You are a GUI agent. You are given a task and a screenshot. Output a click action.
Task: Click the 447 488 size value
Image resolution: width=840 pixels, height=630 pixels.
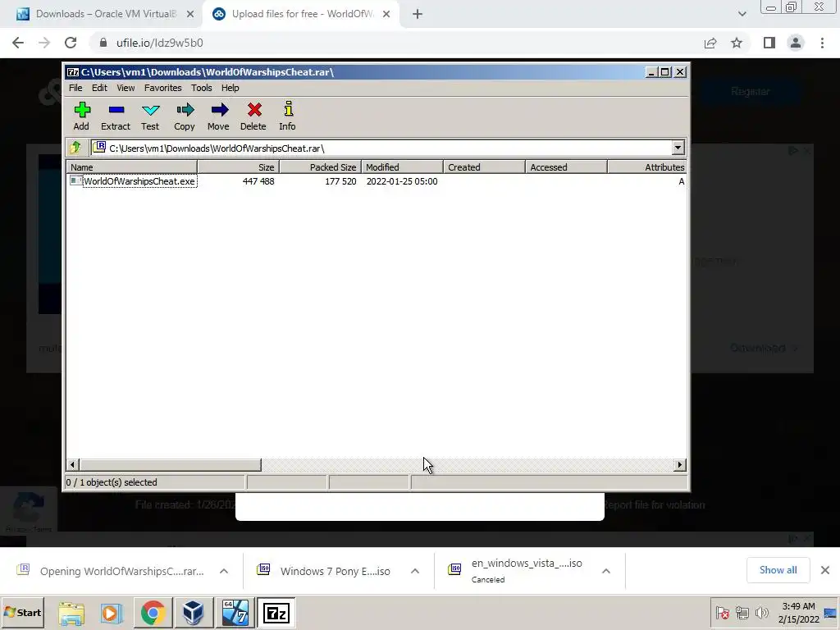[258, 181]
